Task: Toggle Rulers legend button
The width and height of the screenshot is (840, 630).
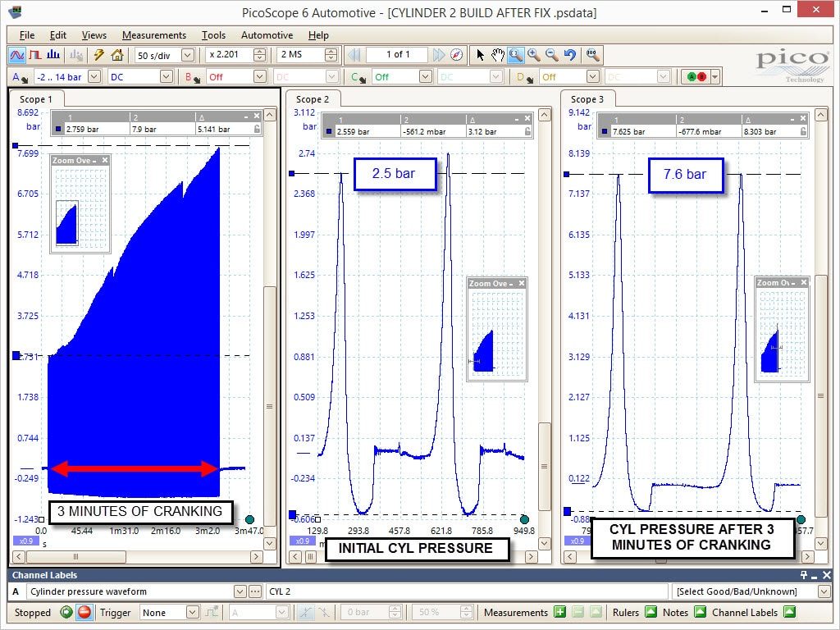Action: [x=651, y=612]
